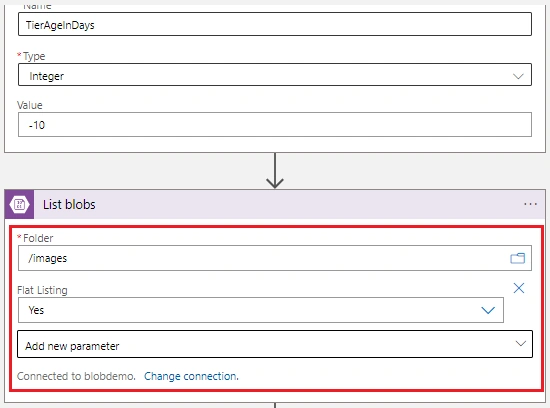Click the purple blob storage connector icon

point(19,204)
